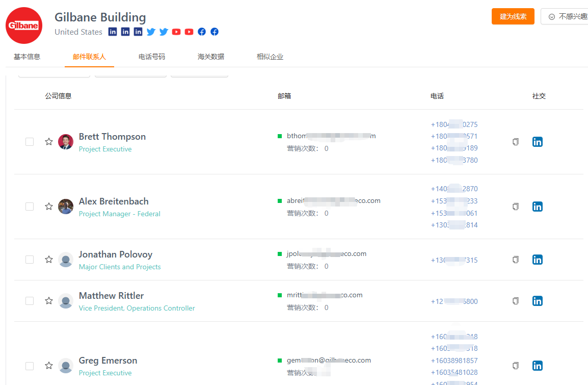Image resolution: width=588 pixels, height=385 pixels.
Task: Click Brett Thompson's phone ending 0275
Action: tap(454, 124)
